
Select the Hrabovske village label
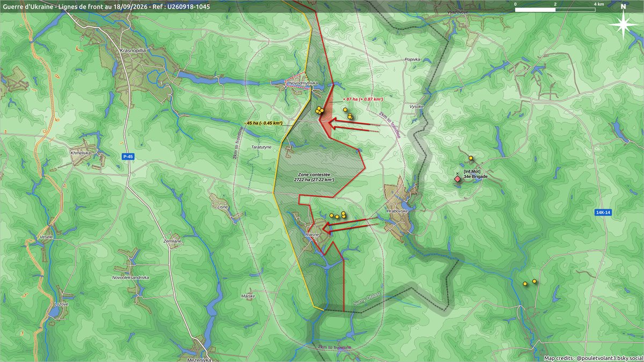398,211
